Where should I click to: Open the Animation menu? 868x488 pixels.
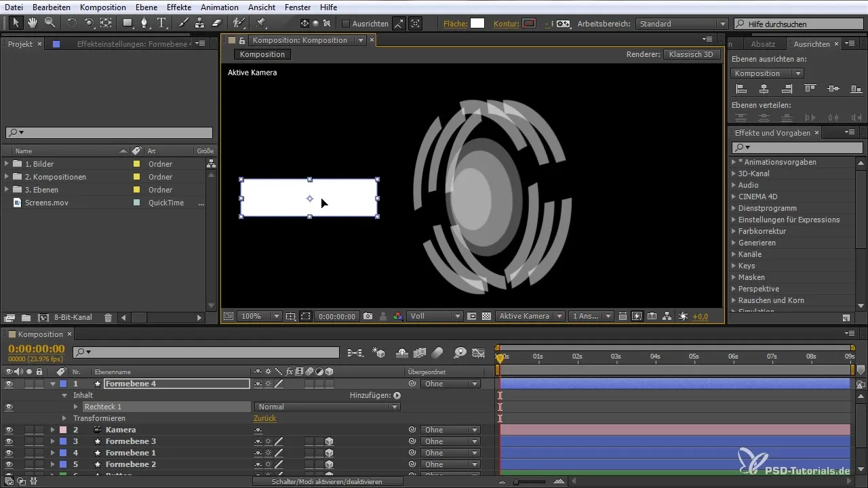pyautogui.click(x=219, y=7)
